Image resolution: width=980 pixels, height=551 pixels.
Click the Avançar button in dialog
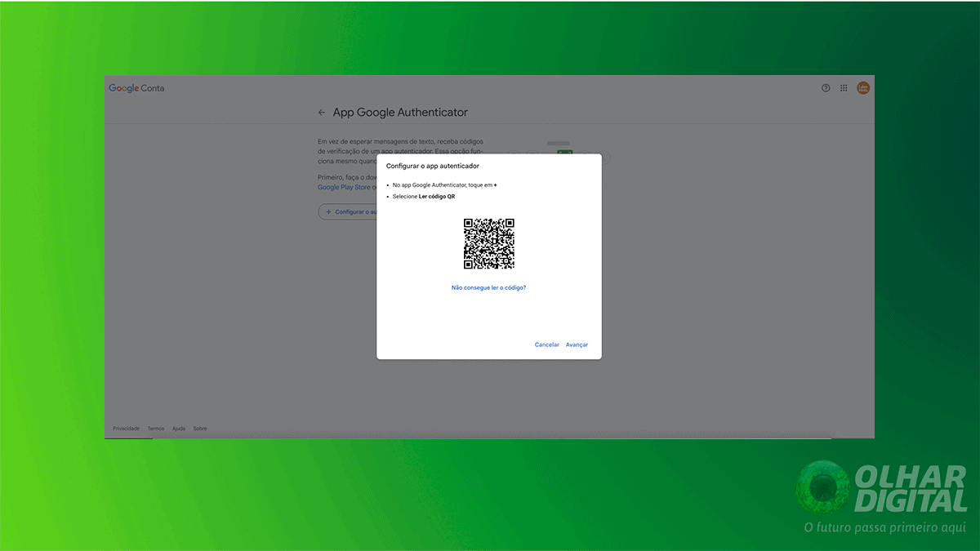[577, 344]
